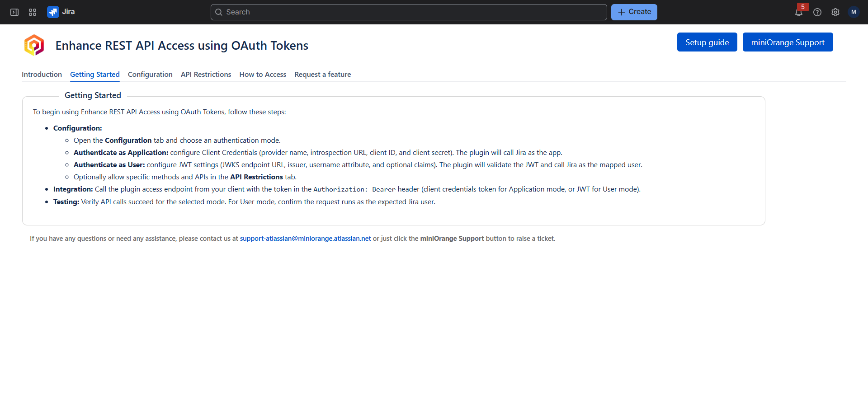Click the support-atlassian email link

pos(305,239)
